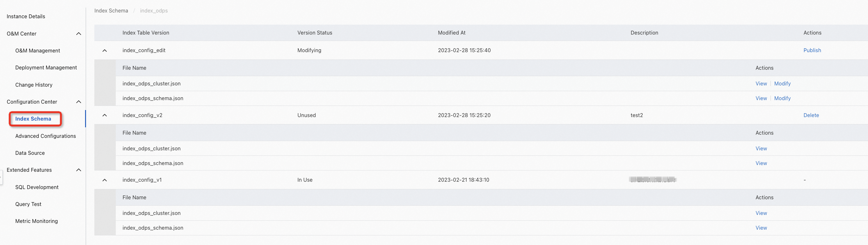Open SQL Development page
The height and width of the screenshot is (245, 868).
tap(37, 187)
